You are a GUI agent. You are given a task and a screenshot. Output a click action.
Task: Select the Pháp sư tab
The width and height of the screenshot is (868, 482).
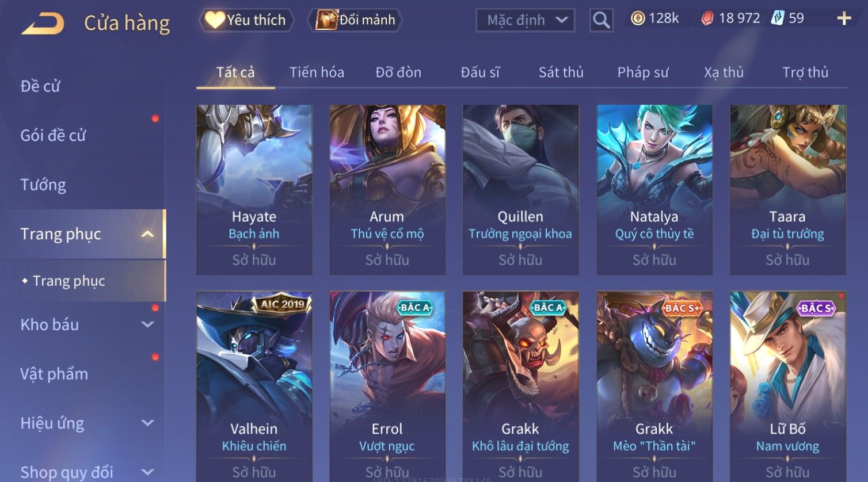[643, 72]
